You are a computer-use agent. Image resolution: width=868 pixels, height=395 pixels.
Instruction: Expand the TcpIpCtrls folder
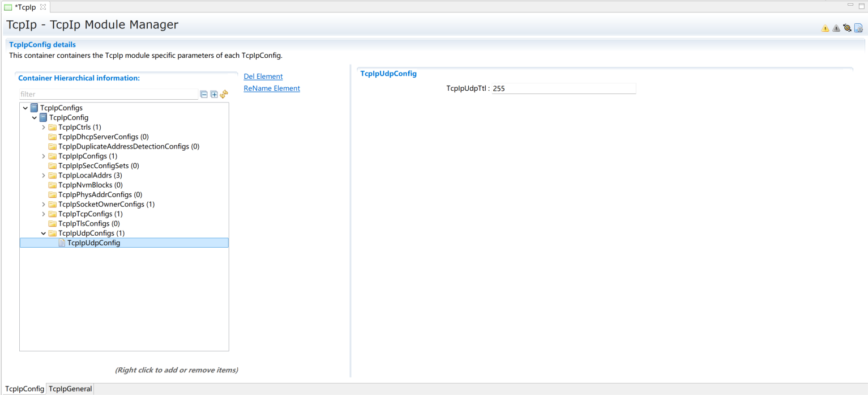click(x=44, y=128)
